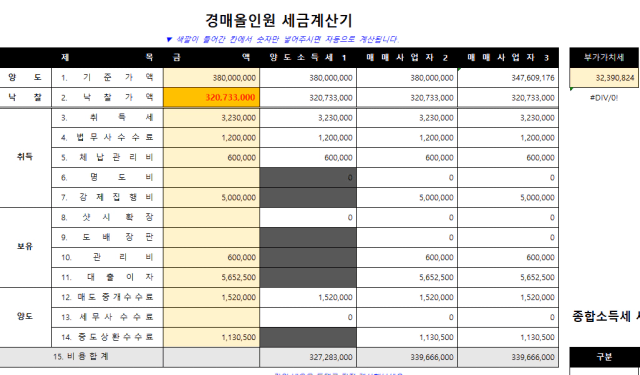The width and height of the screenshot is (640, 375).
Task: Select the 취득세 input cell 3,230,000
Action: click(x=211, y=118)
